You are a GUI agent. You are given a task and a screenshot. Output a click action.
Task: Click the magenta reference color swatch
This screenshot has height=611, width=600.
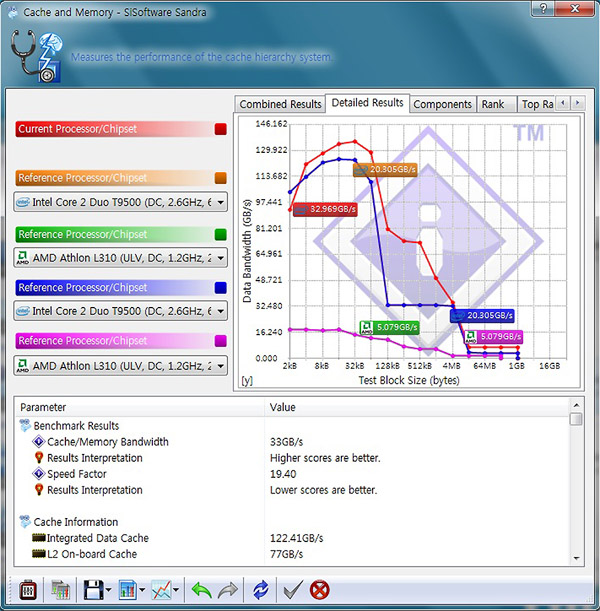point(221,341)
